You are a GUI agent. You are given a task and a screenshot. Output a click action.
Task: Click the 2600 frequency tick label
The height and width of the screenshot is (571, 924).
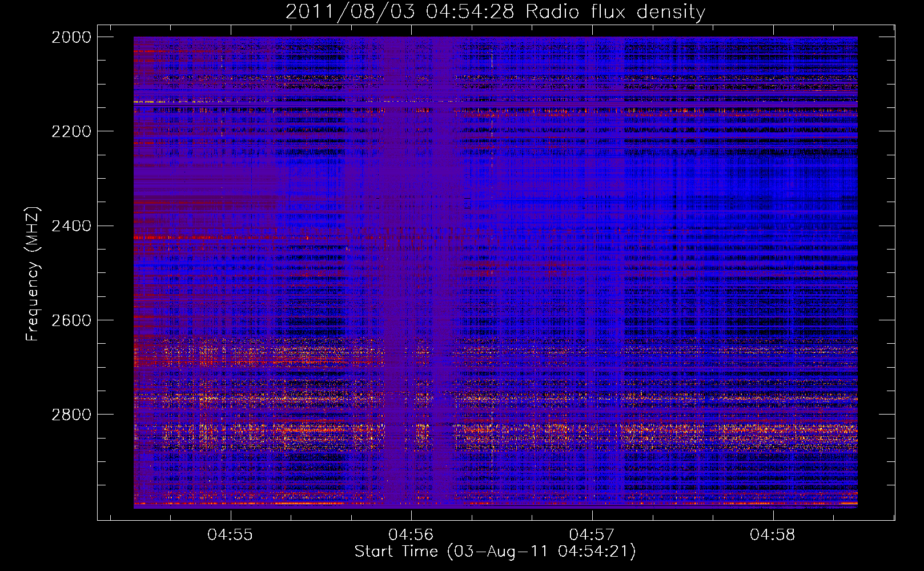click(71, 320)
